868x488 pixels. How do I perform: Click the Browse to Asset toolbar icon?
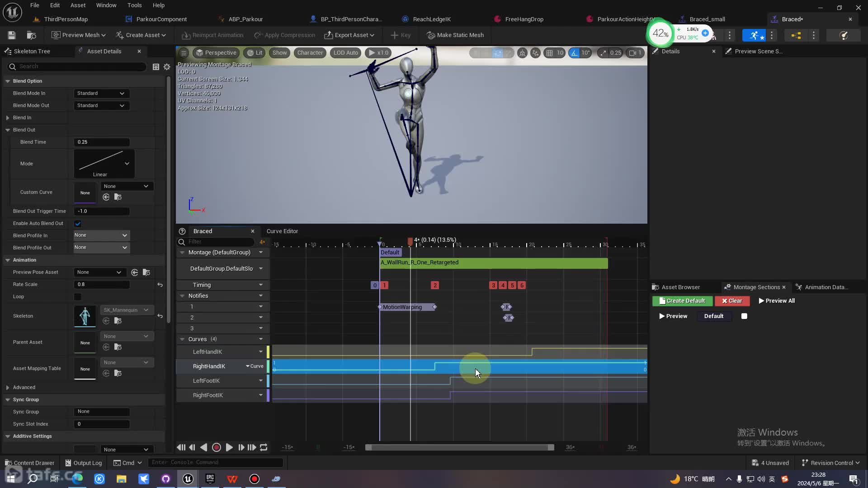(x=32, y=35)
